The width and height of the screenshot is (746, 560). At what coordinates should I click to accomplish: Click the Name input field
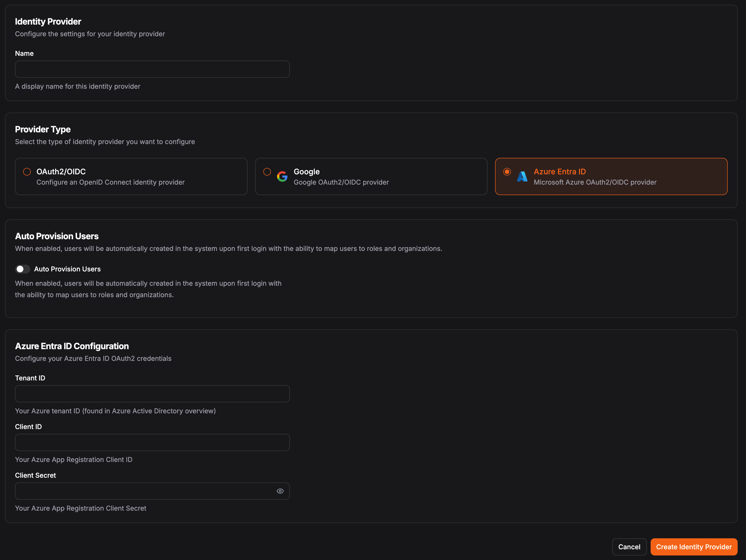pyautogui.click(x=152, y=69)
